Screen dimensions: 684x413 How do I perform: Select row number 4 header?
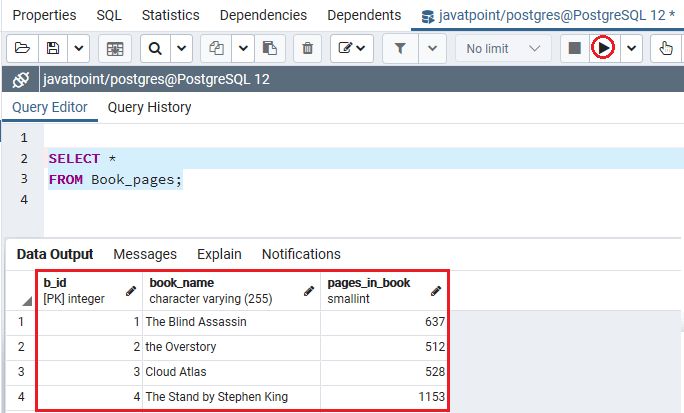pyautogui.click(x=21, y=397)
